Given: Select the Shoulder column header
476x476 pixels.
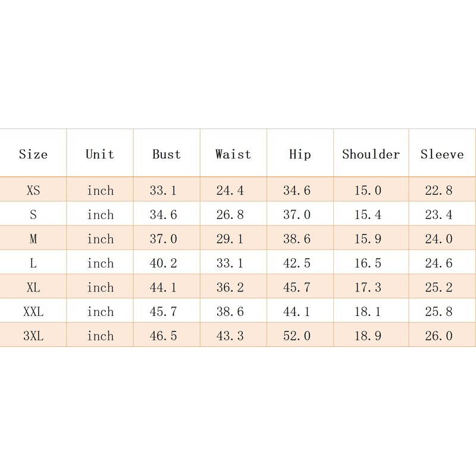Looking at the screenshot, I should pos(371,155).
